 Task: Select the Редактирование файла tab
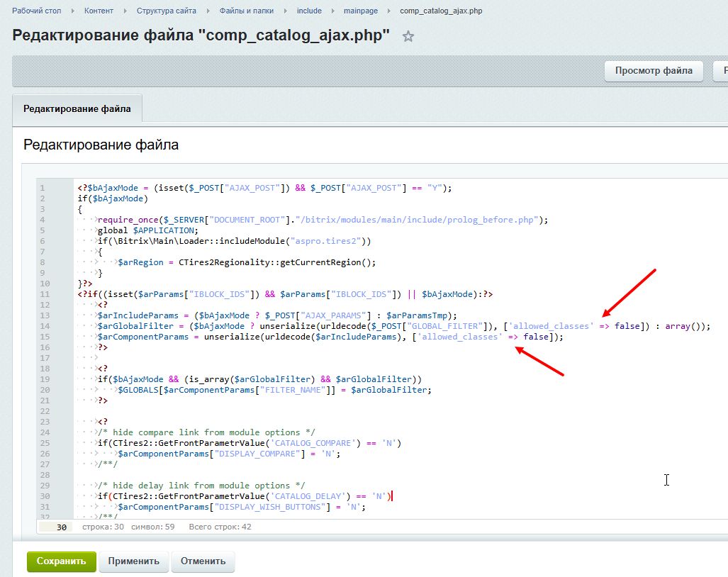(x=77, y=109)
